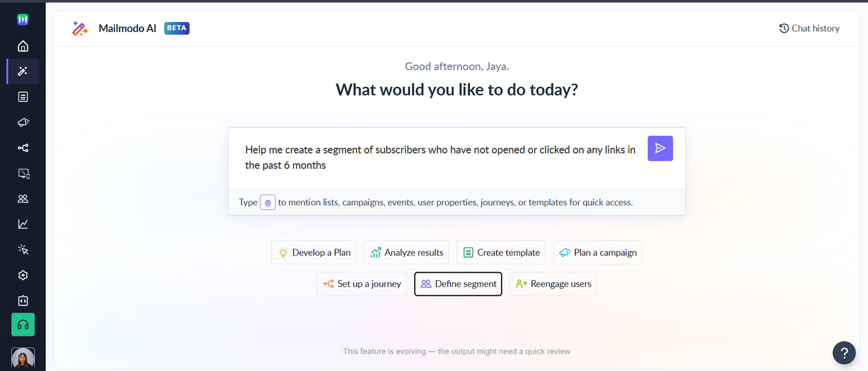Click the Reengage users suggestion
The image size is (868, 371).
pos(553,284)
